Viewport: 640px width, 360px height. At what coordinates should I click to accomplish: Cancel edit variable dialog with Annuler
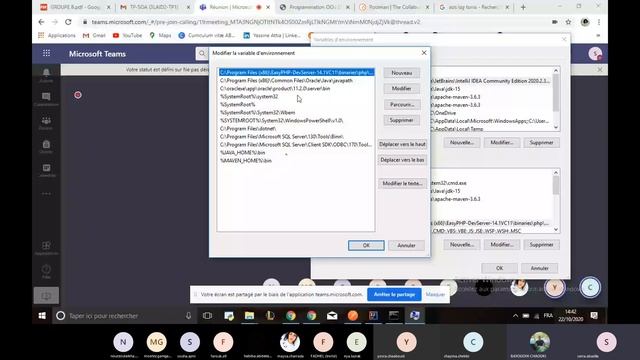click(x=406, y=245)
